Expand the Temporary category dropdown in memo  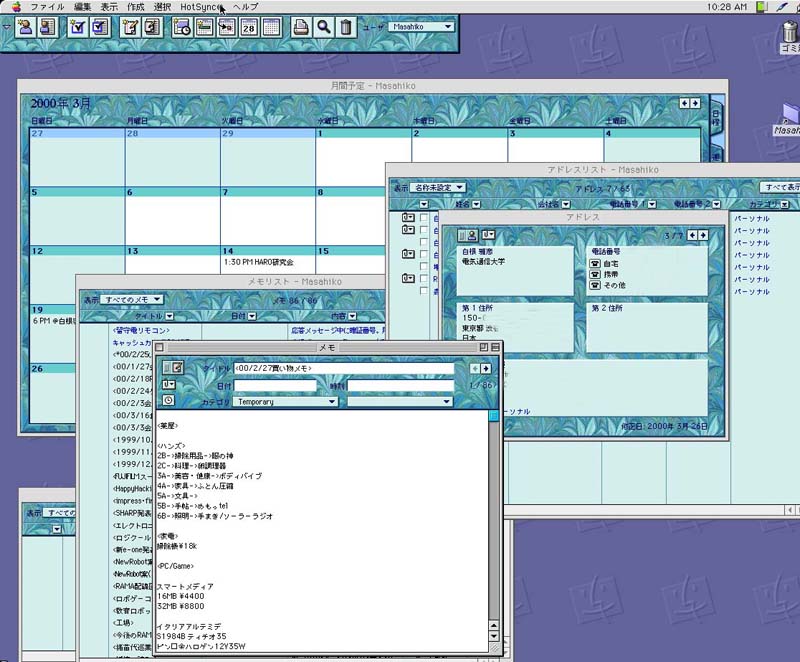point(285,402)
